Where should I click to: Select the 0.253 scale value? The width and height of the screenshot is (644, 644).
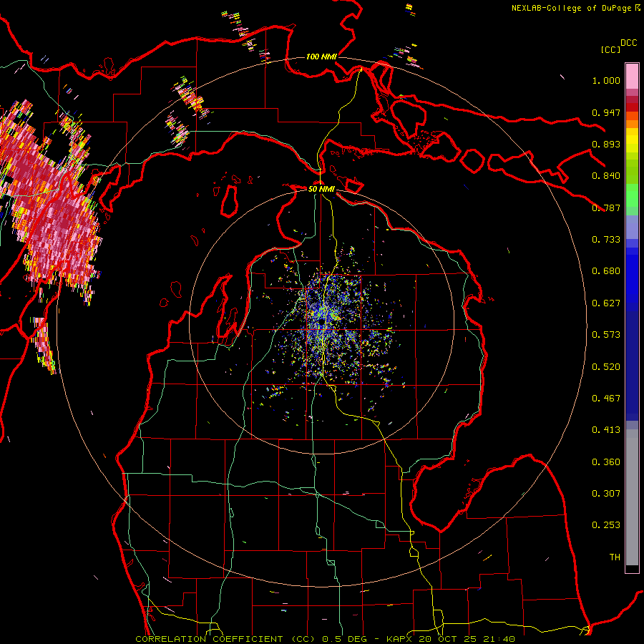click(606, 525)
